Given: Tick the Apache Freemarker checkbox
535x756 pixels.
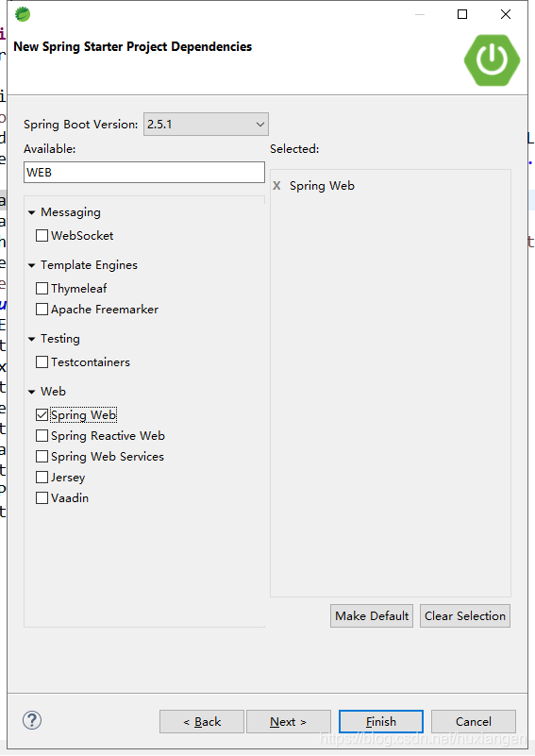Looking at the screenshot, I should click(42, 309).
